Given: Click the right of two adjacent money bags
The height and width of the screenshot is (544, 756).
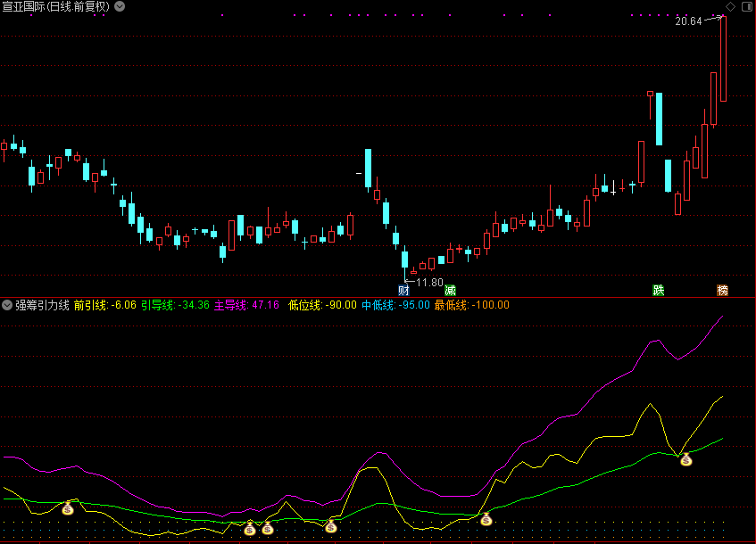Looking at the screenshot, I should pos(268,529).
